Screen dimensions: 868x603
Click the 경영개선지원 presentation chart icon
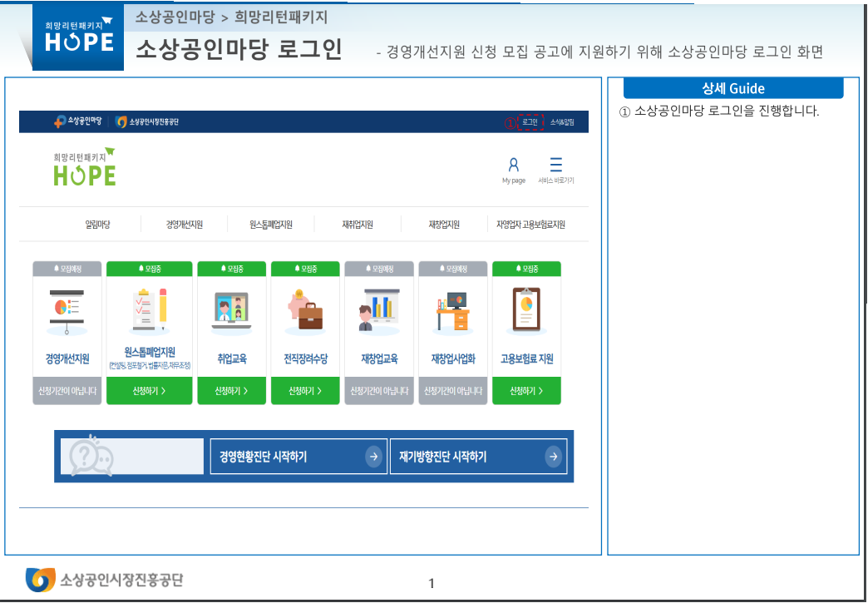pos(67,310)
